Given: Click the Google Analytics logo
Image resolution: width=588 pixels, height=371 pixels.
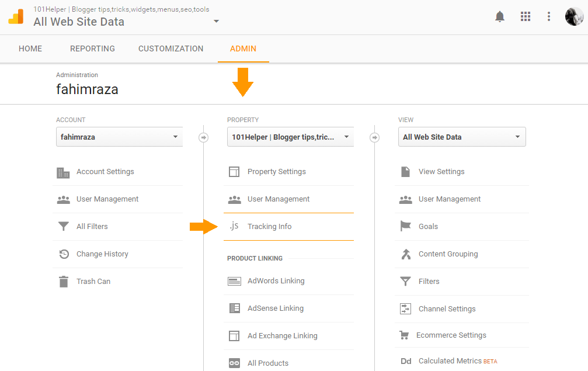Looking at the screenshot, I should [16, 16].
